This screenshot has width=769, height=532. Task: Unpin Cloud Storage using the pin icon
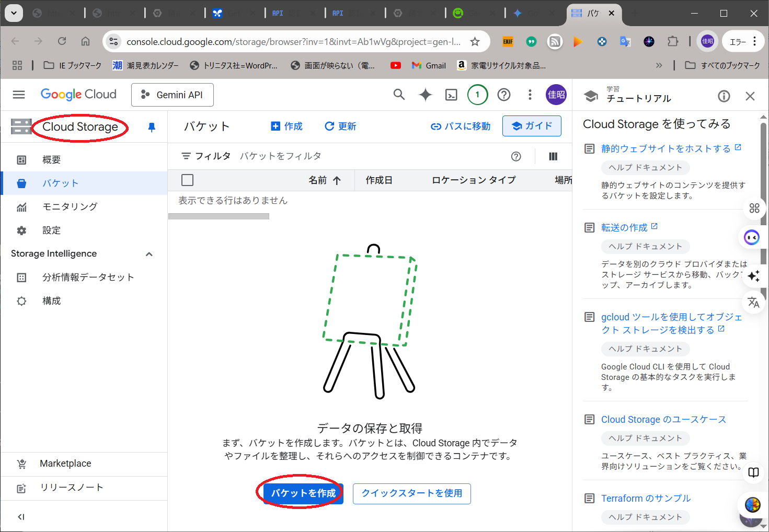pyautogui.click(x=152, y=127)
